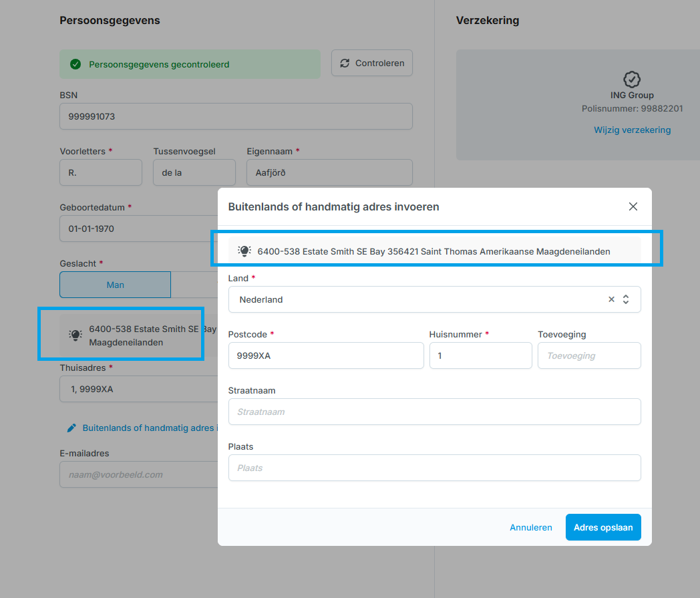
Task: Click the ING Group insurer name
Action: (x=632, y=95)
